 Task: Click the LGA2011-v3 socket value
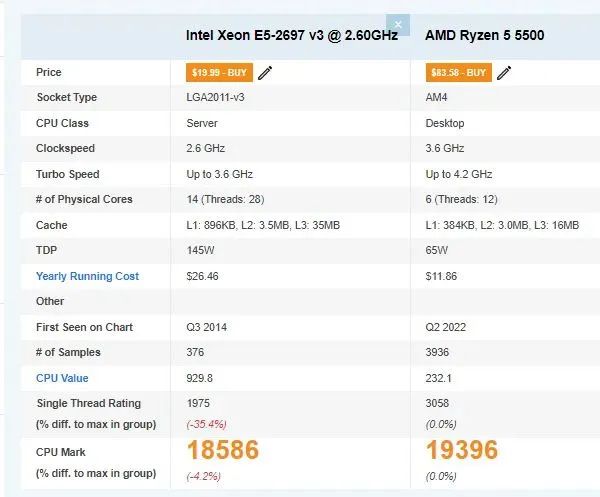click(x=215, y=97)
